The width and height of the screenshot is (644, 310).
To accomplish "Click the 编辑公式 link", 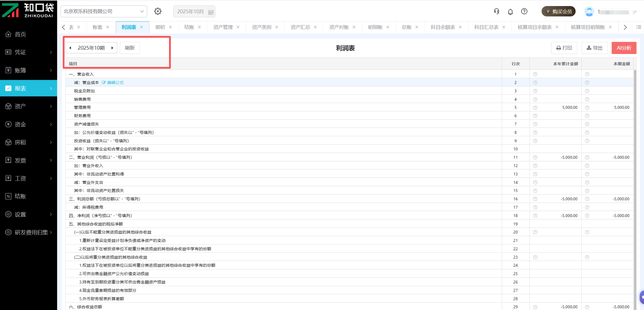I will click(x=115, y=83).
